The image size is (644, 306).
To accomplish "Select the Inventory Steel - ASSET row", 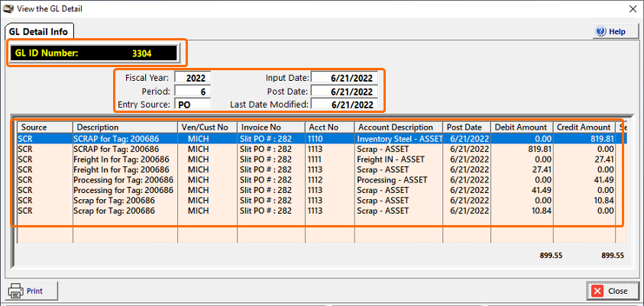I will pos(397,140).
